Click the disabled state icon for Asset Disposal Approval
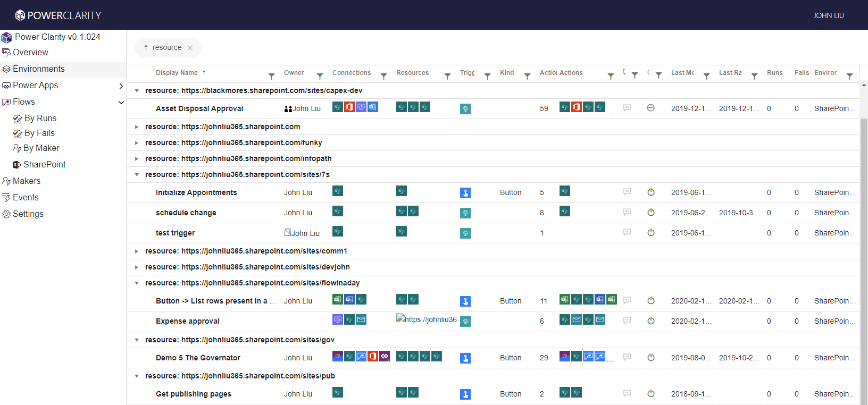868x405 pixels. click(x=650, y=108)
